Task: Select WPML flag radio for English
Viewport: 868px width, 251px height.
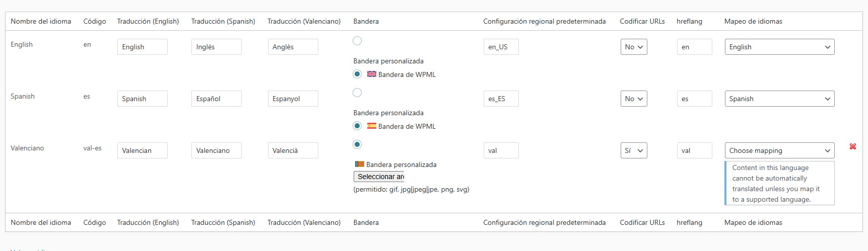Action: pyautogui.click(x=357, y=74)
